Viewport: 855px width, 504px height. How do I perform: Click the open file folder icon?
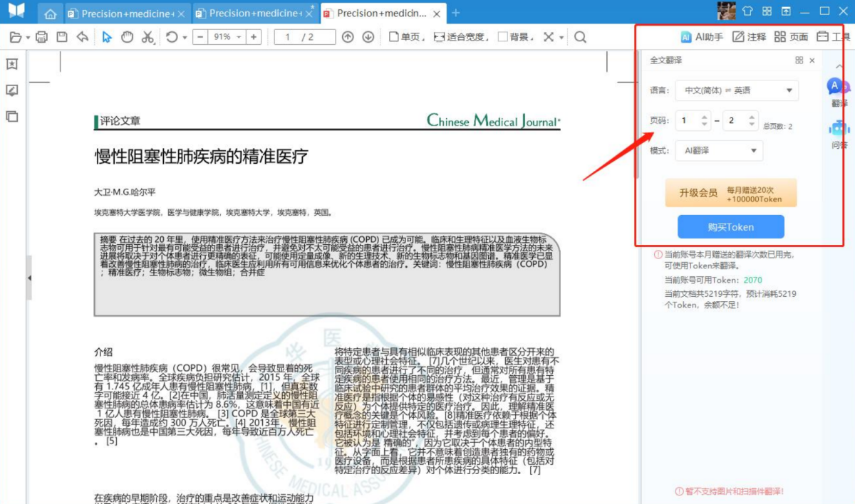click(x=16, y=37)
